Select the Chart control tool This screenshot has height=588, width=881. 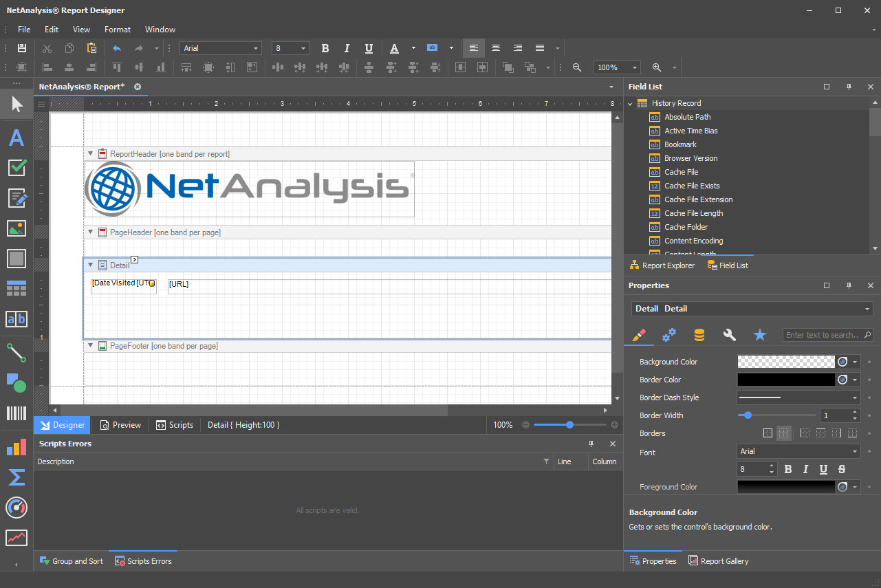[17, 448]
